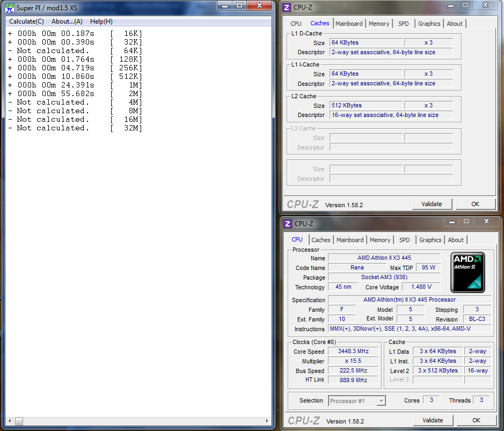The width and height of the screenshot is (504, 431).
Task: Click the processor name AMD Athlon II X3 445
Action: click(x=384, y=258)
